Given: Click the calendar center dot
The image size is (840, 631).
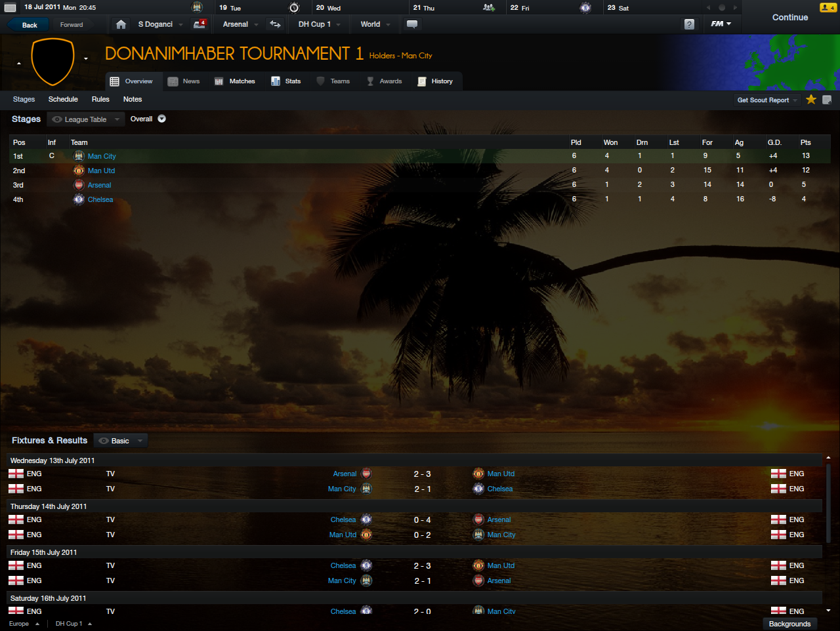Looking at the screenshot, I should pos(722,8).
